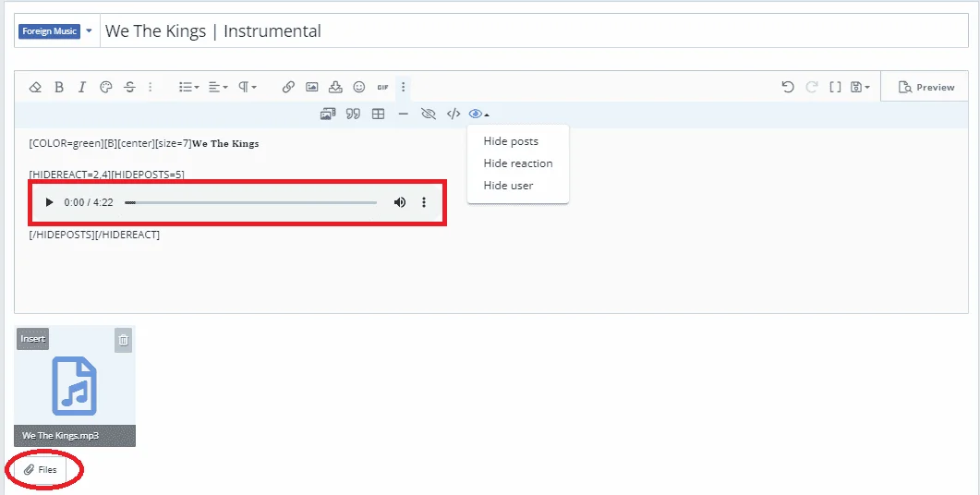Screen dimensions: 980x495
Task: Click the We The Kings.mp3 filename
Action: pyautogui.click(x=61, y=436)
